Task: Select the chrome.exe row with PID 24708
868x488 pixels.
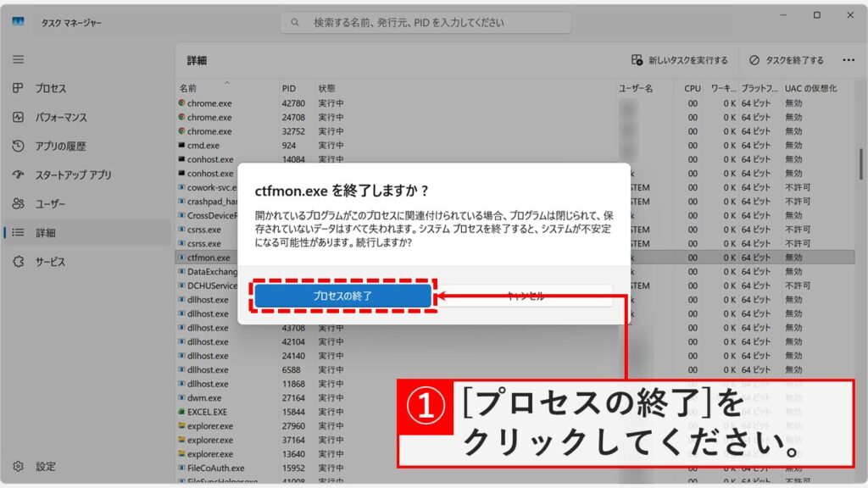Action: coord(515,117)
